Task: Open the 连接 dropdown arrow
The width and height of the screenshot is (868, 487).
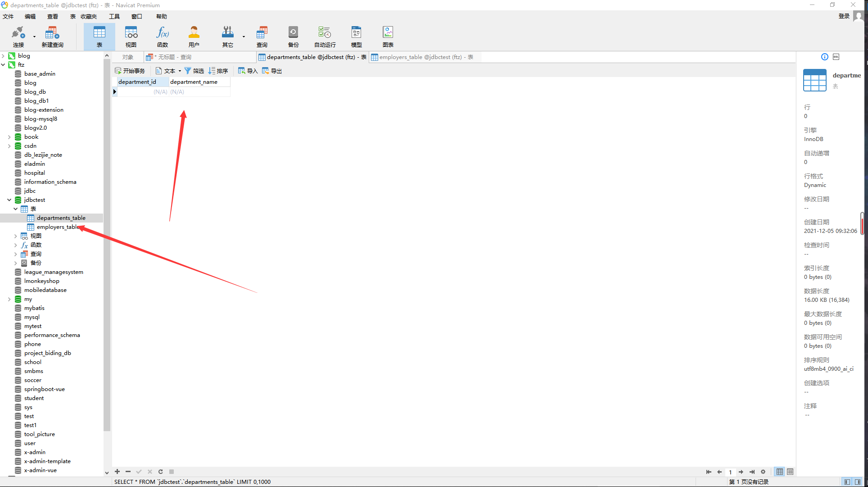Action: (x=34, y=37)
